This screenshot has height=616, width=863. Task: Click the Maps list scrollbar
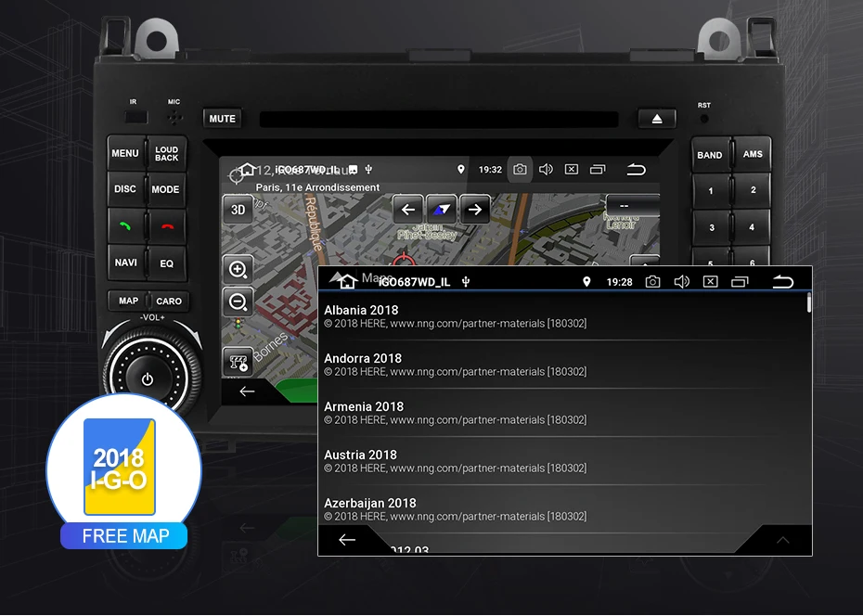click(x=809, y=303)
